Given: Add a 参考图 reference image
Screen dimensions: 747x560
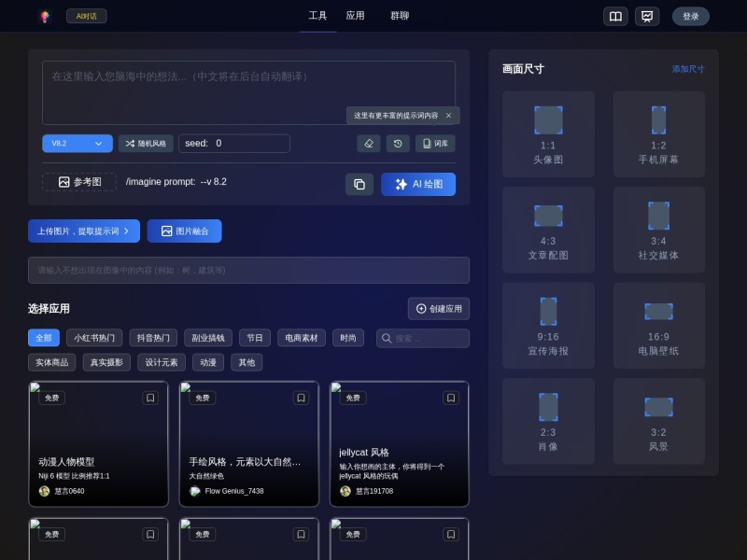Looking at the screenshot, I should pyautogui.click(x=79, y=182).
